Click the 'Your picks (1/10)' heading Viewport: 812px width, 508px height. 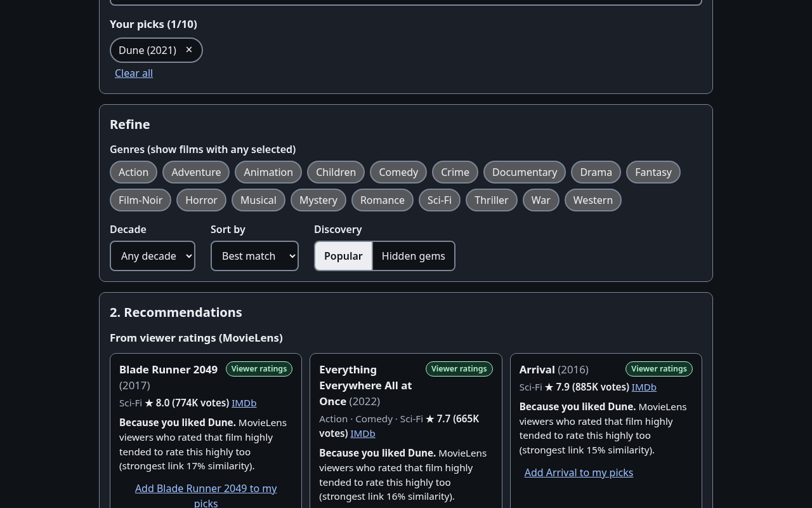pos(154,24)
